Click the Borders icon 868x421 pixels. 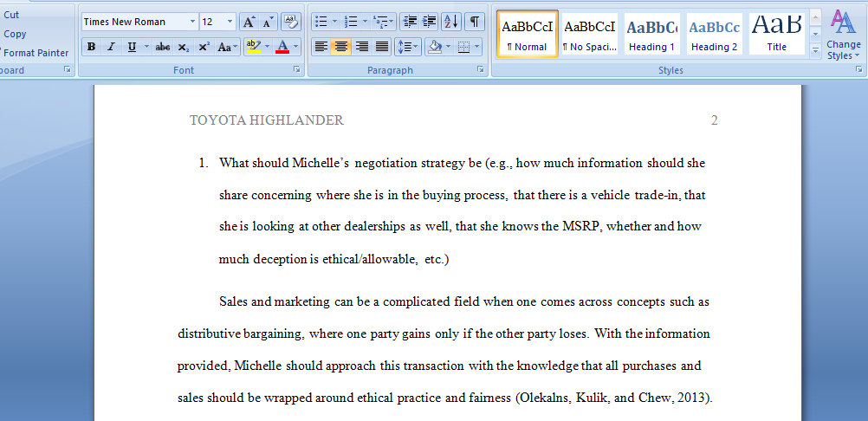(464, 47)
